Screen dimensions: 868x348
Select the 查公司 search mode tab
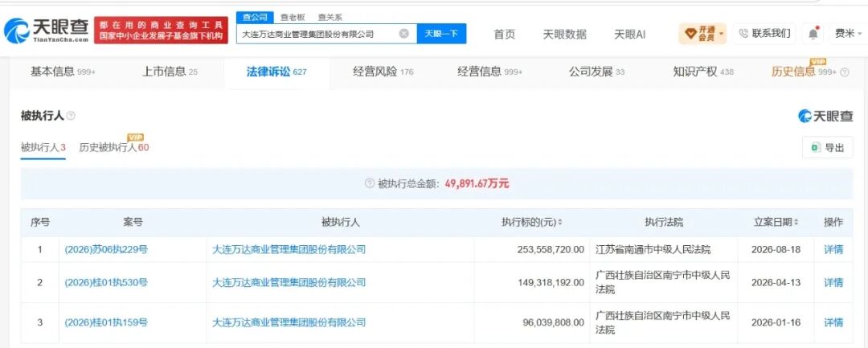[255, 17]
